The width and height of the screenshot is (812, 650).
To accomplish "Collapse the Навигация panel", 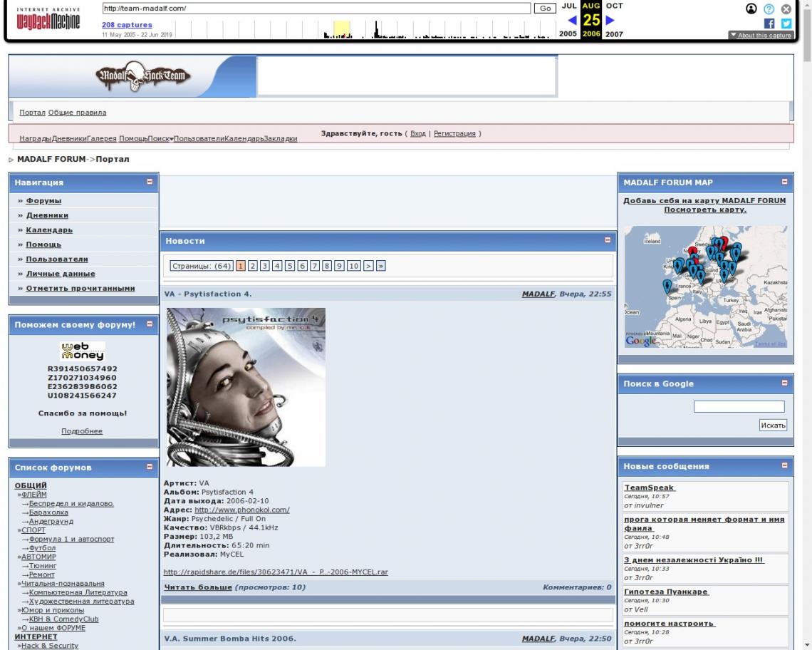I will pos(150,182).
